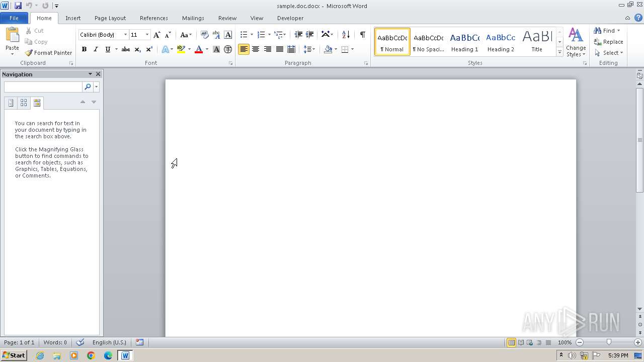The height and width of the screenshot is (362, 644).
Task: Sort paragraph content
Action: [346, 35]
